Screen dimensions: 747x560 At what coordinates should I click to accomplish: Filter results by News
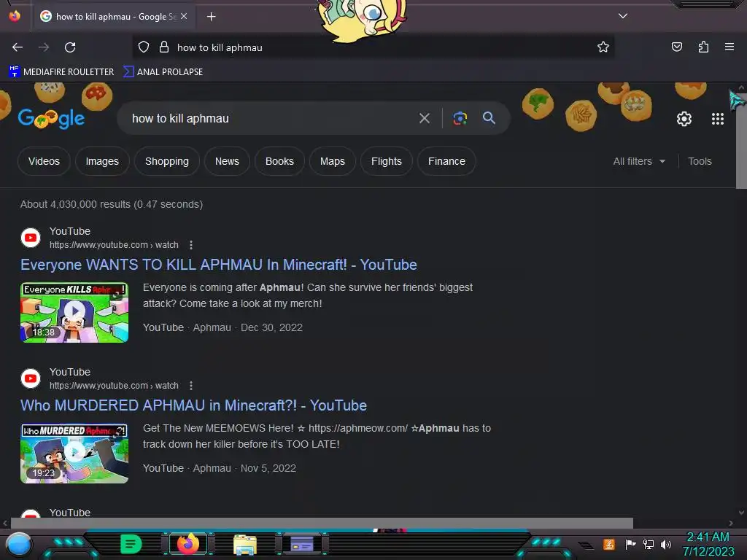tap(227, 161)
